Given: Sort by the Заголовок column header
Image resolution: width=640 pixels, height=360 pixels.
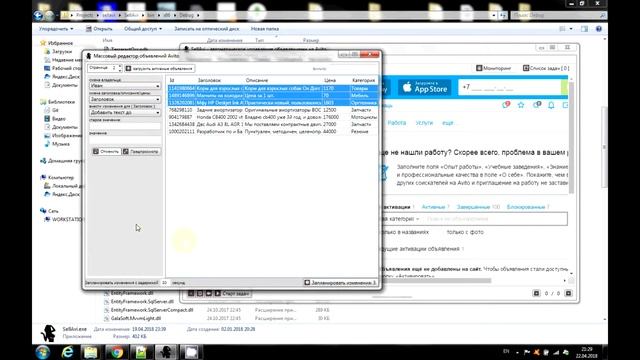Looking at the screenshot, I should point(209,80).
